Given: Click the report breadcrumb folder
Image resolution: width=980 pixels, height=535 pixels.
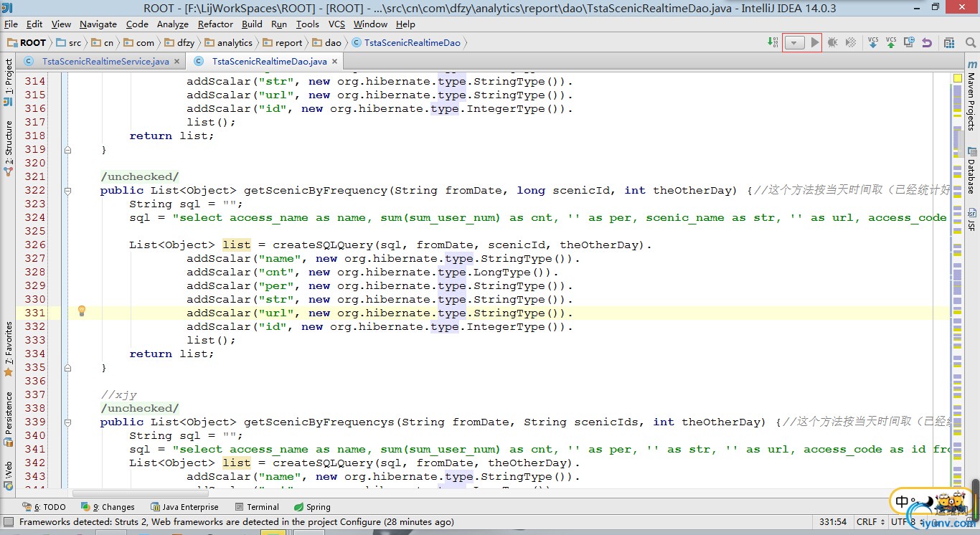Looking at the screenshot, I should click(283, 42).
